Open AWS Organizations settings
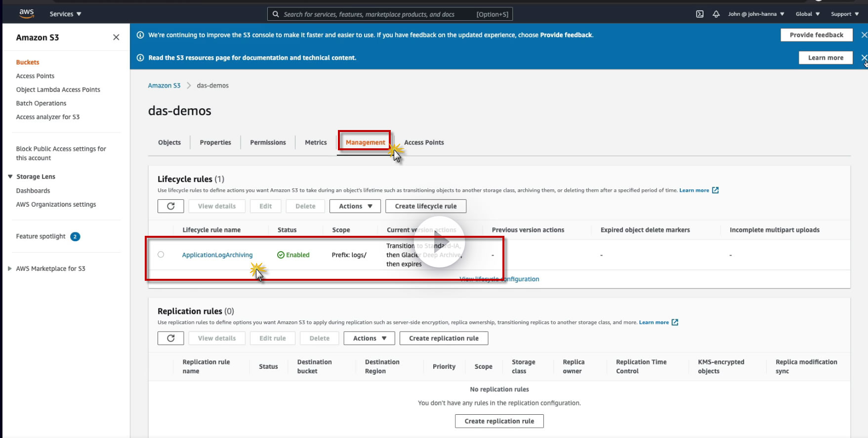 (56, 205)
